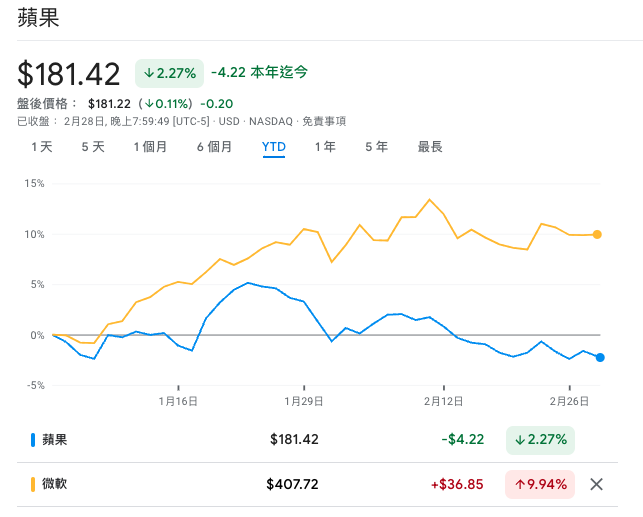The height and width of the screenshot is (517, 643).
Task: Click the 盤後價格 $181.22 value
Action: click(x=109, y=104)
